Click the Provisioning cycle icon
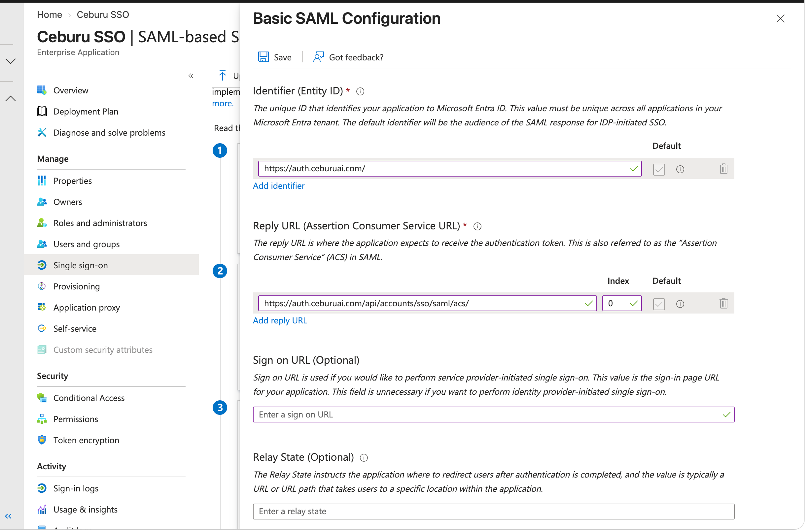Image resolution: width=807 pixels, height=532 pixels. pyautogui.click(x=42, y=287)
